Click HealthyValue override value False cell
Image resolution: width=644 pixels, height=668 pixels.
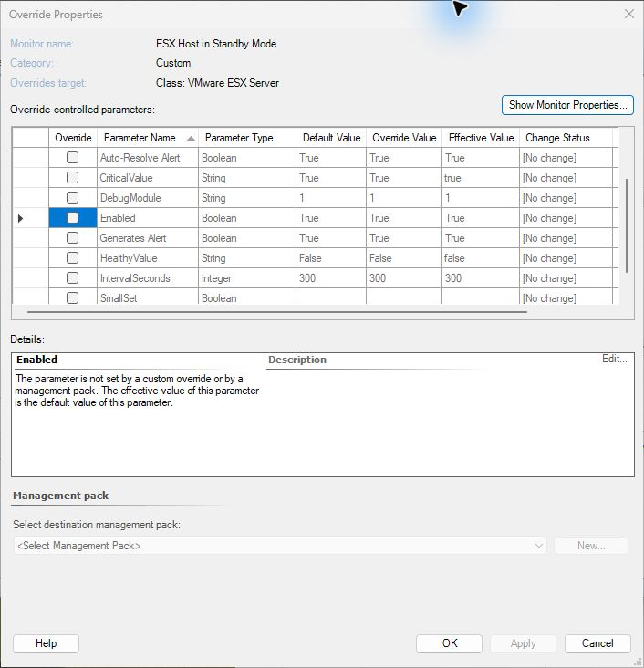click(x=404, y=257)
